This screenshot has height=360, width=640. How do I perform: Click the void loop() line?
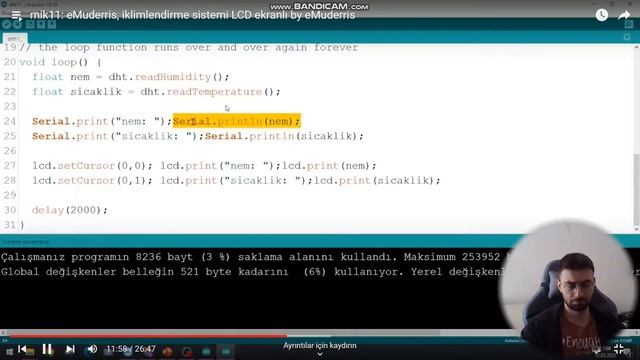[x=60, y=62]
